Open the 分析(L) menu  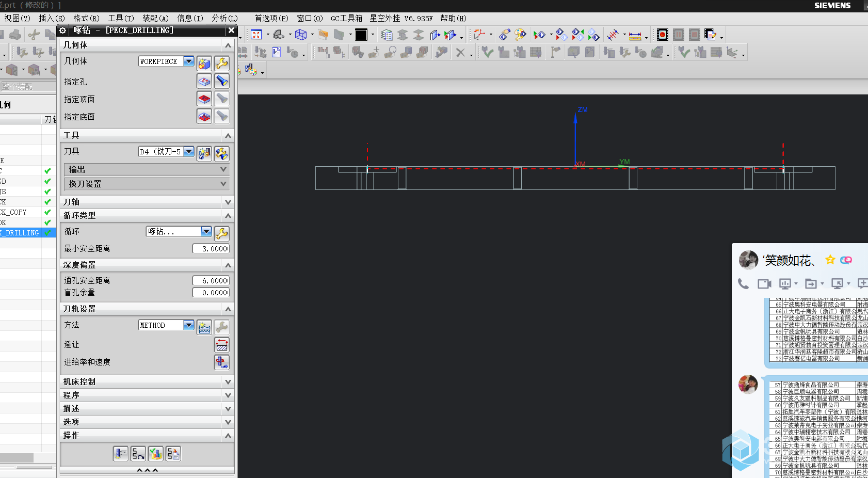coord(224,18)
